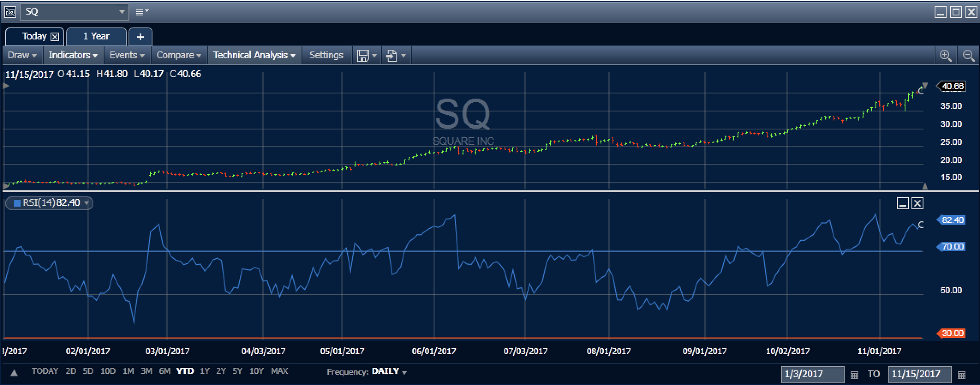Click the bottom-right price chart triangle marker
980x385 pixels.
pos(925,186)
